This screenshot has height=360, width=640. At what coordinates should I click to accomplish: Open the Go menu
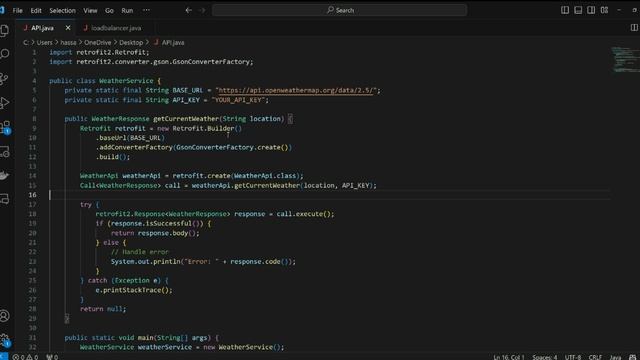click(x=109, y=11)
